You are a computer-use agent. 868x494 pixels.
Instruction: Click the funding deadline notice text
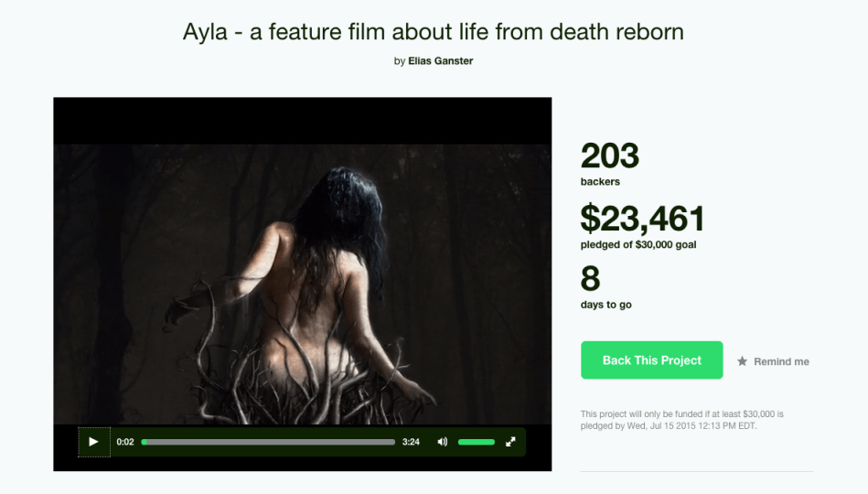pos(682,420)
